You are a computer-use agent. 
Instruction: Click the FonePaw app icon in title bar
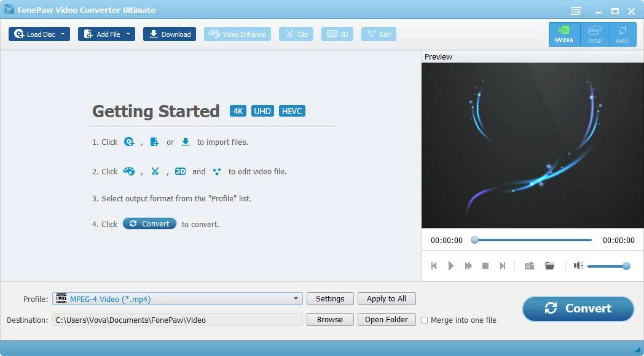pos(9,9)
